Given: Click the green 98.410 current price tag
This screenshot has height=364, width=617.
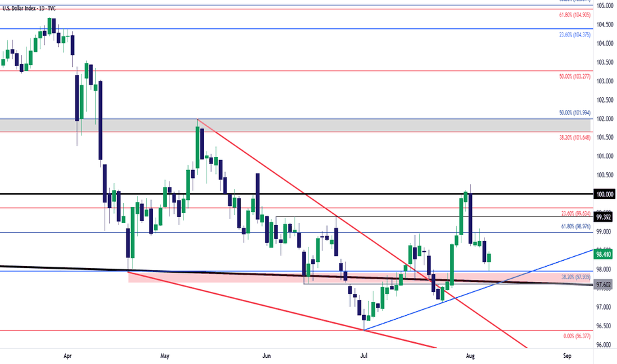Looking at the screenshot, I should [604, 254].
